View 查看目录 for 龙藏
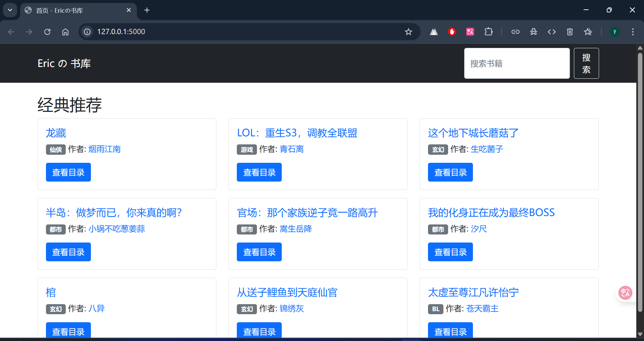The width and height of the screenshot is (644, 341). coord(68,172)
